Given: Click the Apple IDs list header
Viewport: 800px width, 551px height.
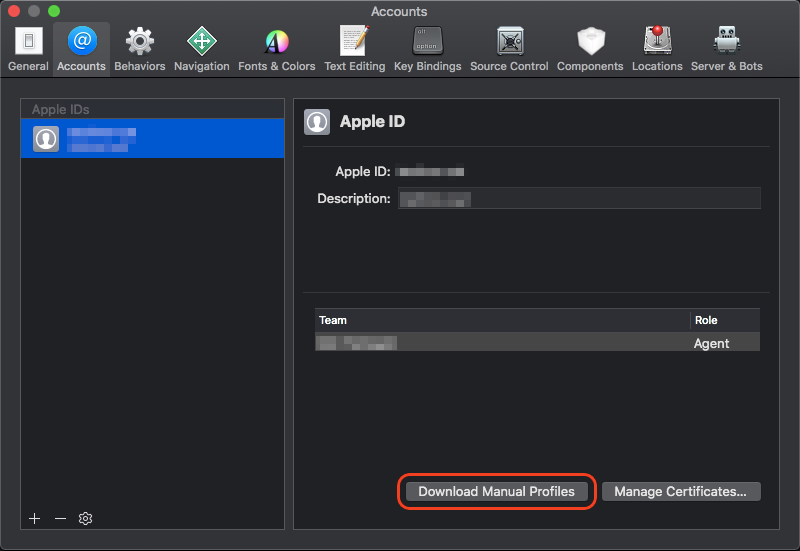Looking at the screenshot, I should (153, 109).
